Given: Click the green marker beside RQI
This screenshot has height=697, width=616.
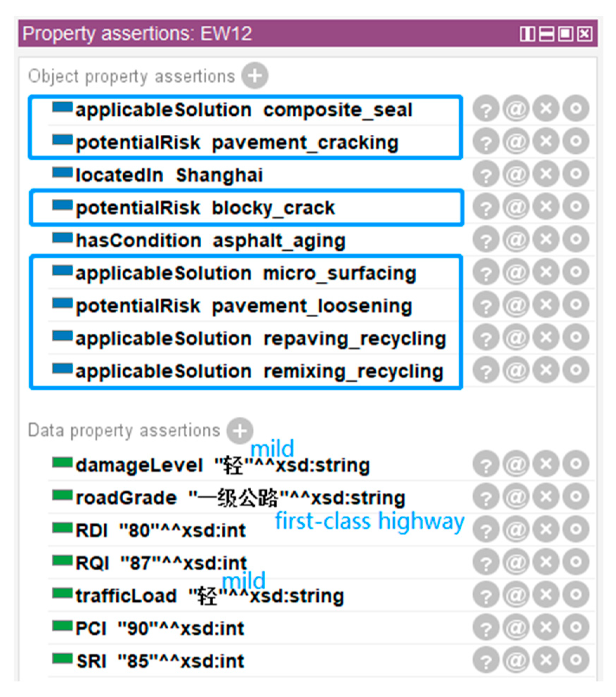Looking at the screenshot, I should (62, 560).
